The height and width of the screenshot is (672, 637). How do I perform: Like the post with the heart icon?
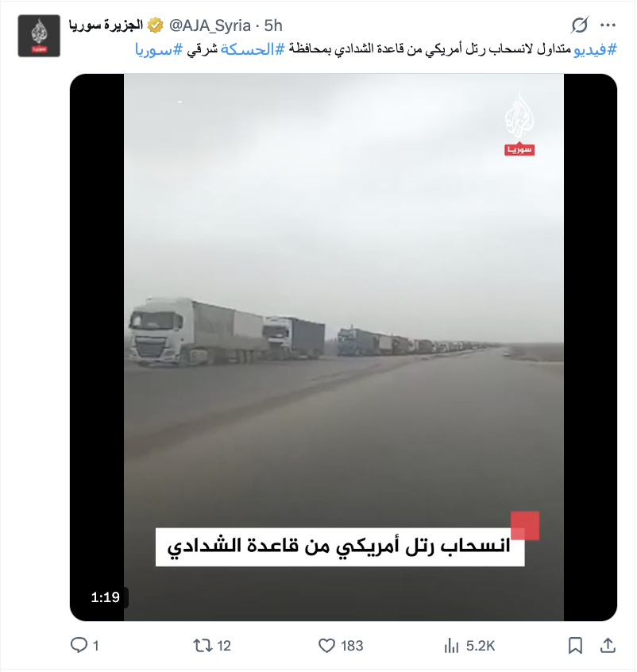[x=326, y=646]
